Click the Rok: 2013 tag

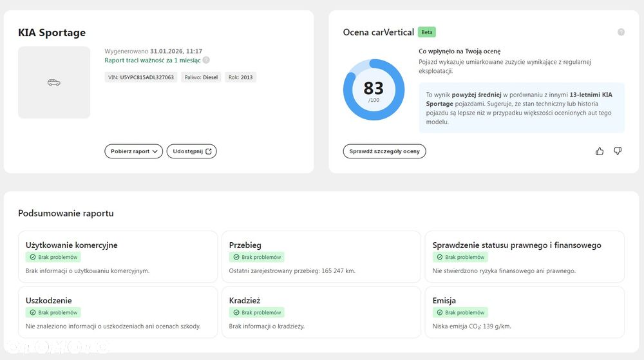pos(240,77)
